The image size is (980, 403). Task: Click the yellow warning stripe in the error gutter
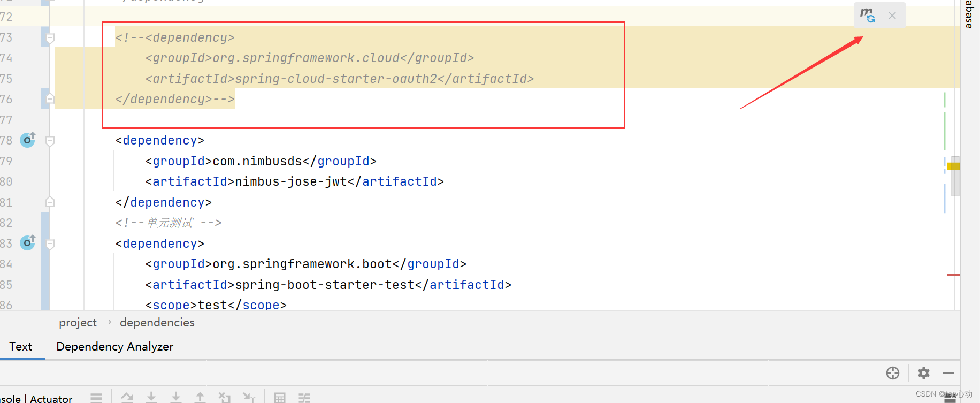pos(954,166)
